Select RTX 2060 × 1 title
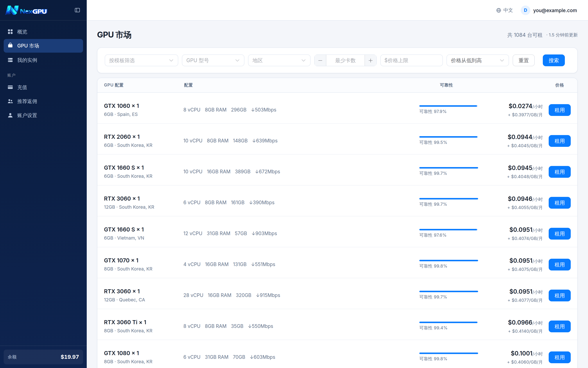Viewport: 588px width, 368px height. click(x=122, y=137)
